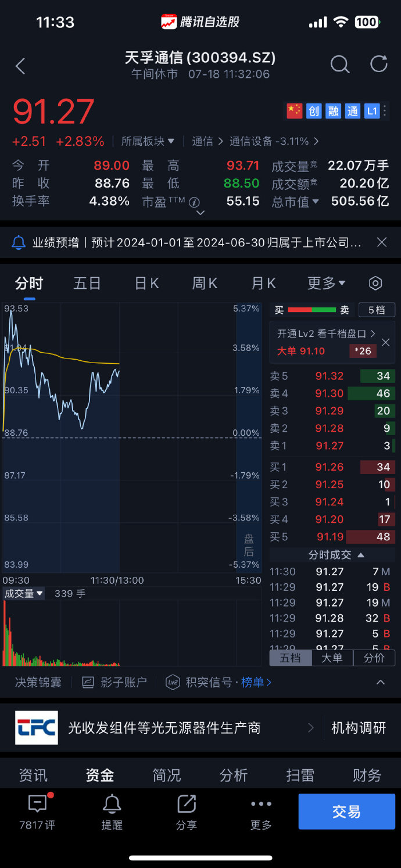
Task: Open the stock search magnifier icon
Action: (x=340, y=64)
